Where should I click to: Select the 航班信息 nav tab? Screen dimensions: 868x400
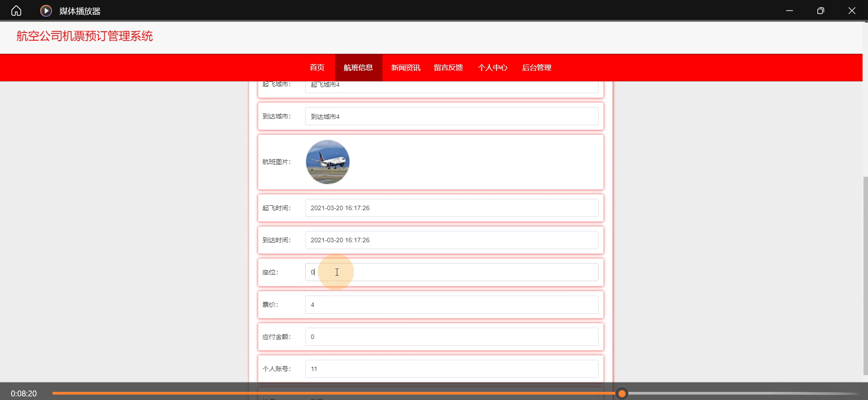pos(359,67)
